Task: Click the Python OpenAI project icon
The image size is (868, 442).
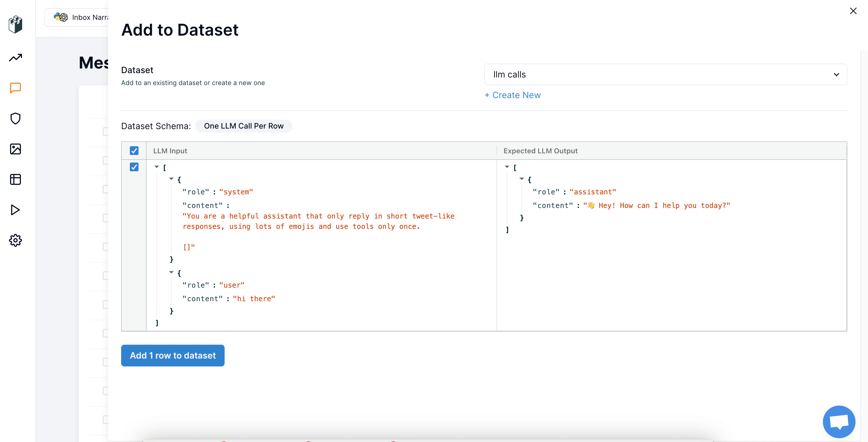Action: (61, 17)
